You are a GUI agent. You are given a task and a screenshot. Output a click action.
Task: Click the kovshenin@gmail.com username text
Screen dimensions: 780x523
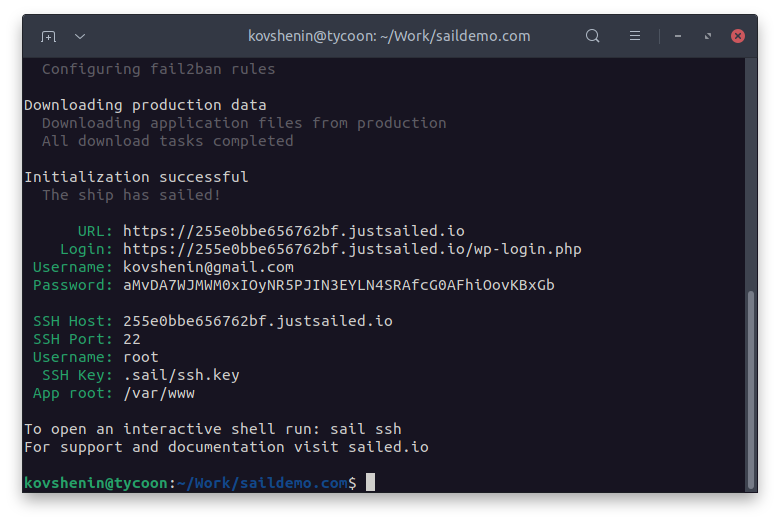coord(208,267)
